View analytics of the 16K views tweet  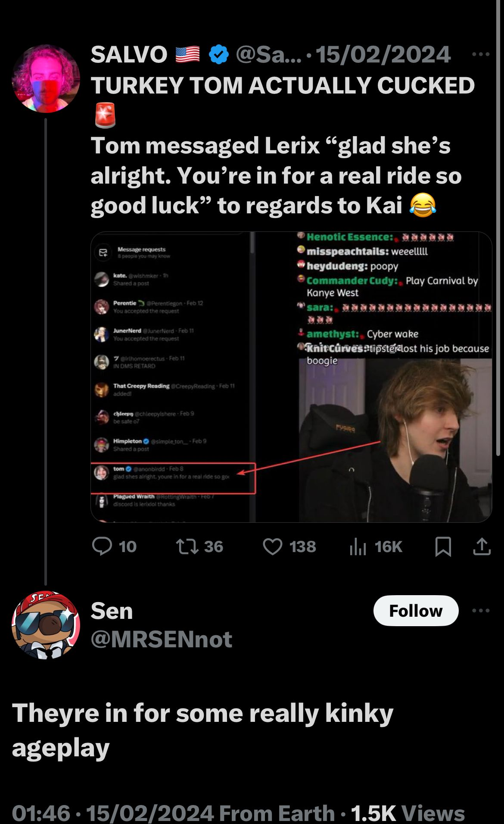point(358,547)
